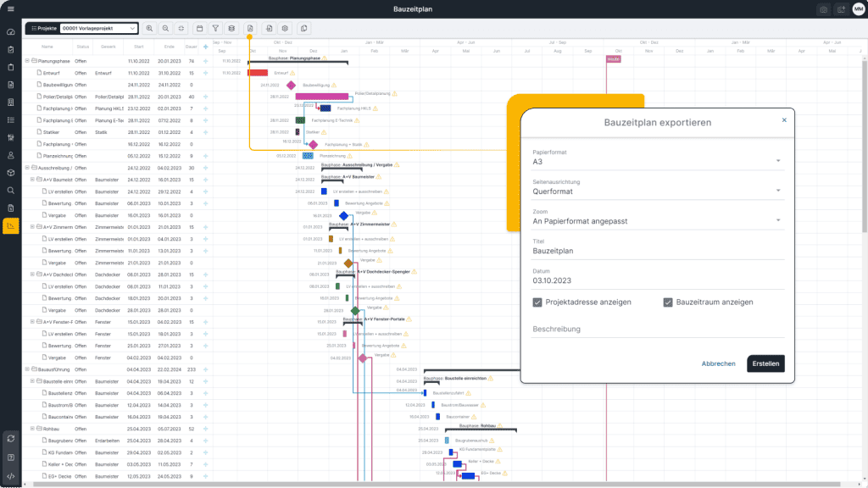Viewport: 868px width, 488px height.
Task: Disable Bauzeitraum anzeigen
Action: [669, 303]
